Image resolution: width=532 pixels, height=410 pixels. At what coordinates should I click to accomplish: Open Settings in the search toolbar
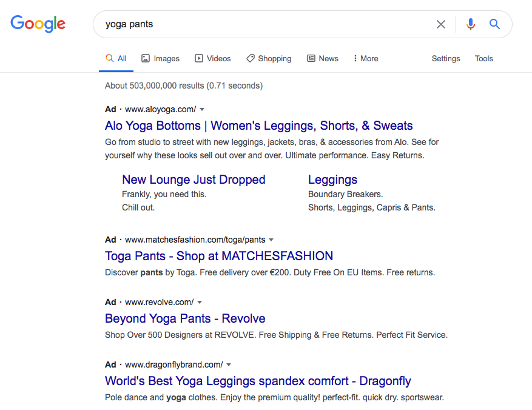click(x=446, y=58)
